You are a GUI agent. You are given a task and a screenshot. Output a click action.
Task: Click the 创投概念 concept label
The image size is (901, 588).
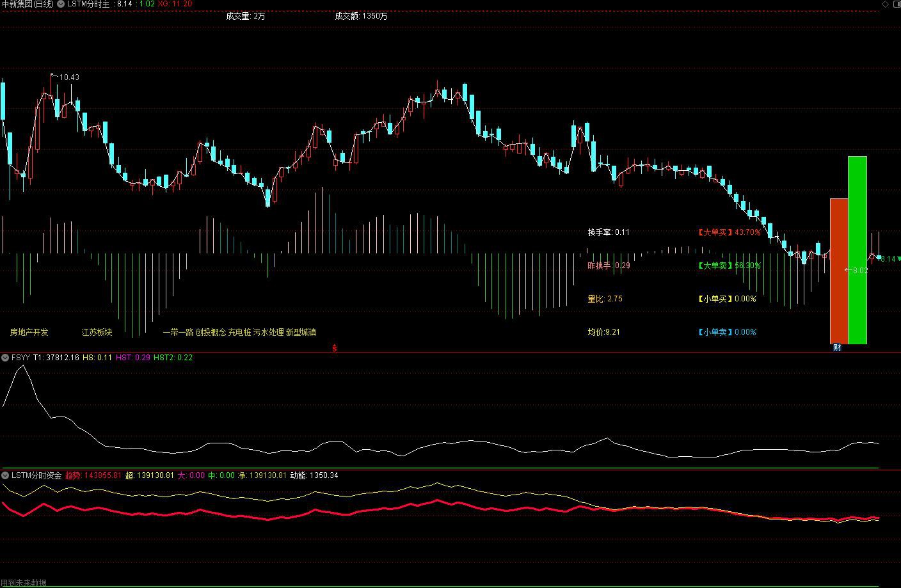211,332
